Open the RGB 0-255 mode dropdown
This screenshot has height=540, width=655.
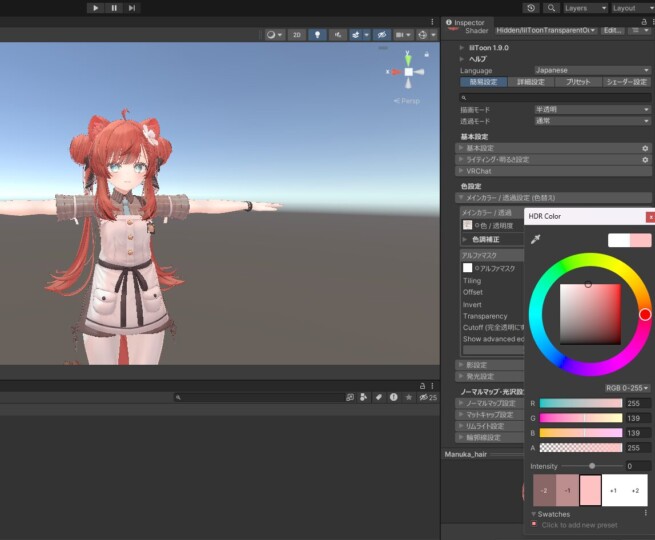point(627,388)
